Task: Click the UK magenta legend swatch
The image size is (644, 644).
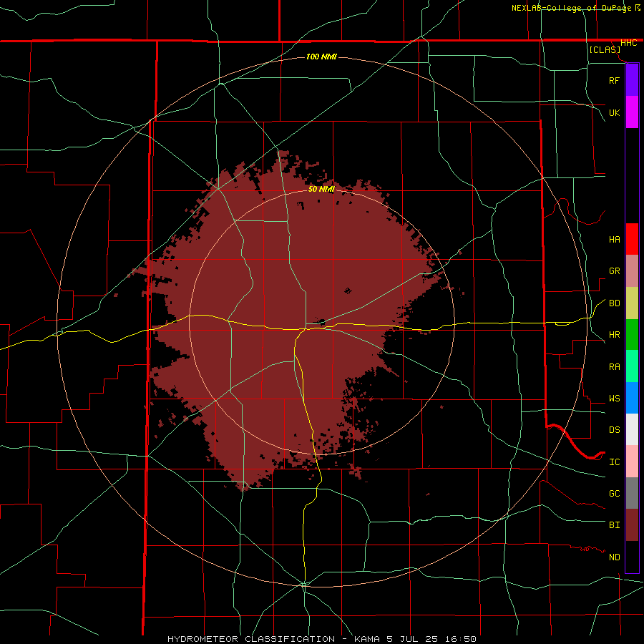Action: (x=632, y=112)
